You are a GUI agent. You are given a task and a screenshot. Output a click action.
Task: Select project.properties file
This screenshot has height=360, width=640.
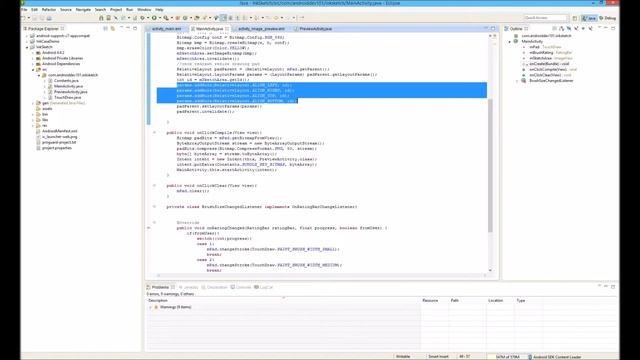click(57, 148)
